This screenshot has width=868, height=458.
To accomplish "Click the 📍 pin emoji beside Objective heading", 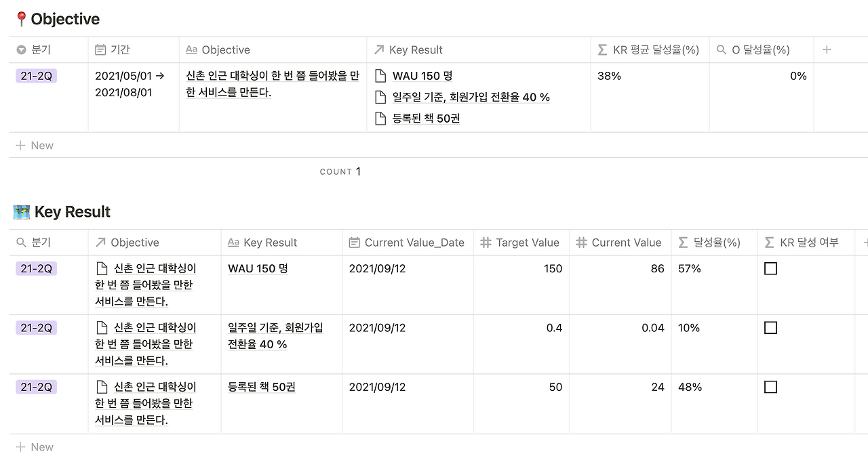I will tap(20, 18).
